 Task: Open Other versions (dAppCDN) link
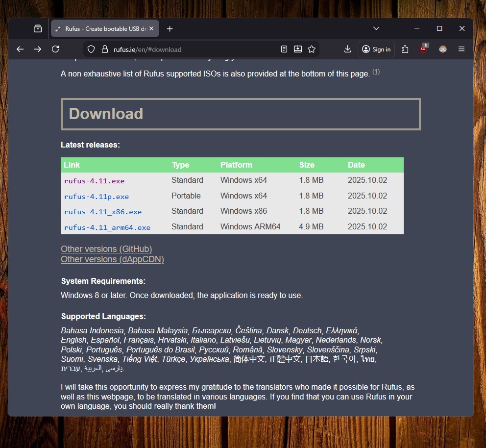coord(112,259)
